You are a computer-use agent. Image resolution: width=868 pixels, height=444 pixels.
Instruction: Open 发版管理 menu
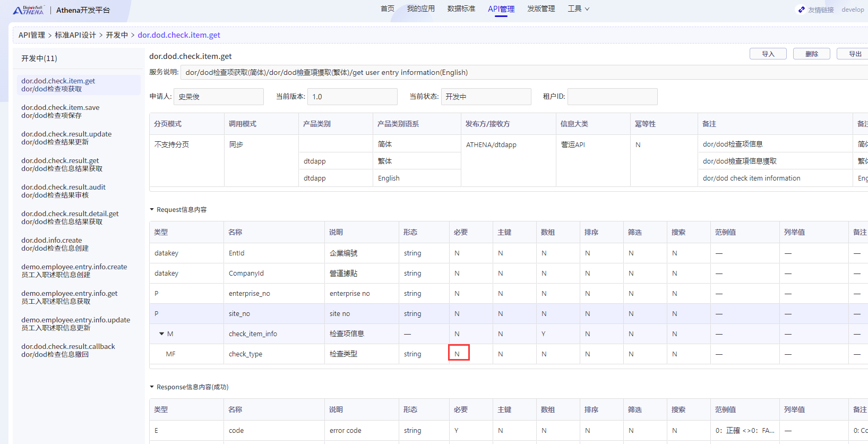pyautogui.click(x=541, y=9)
